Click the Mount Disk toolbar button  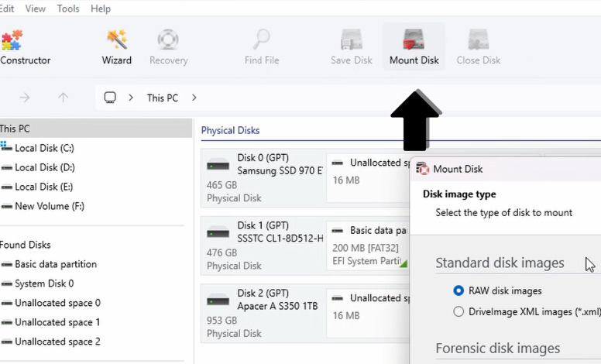(x=414, y=46)
